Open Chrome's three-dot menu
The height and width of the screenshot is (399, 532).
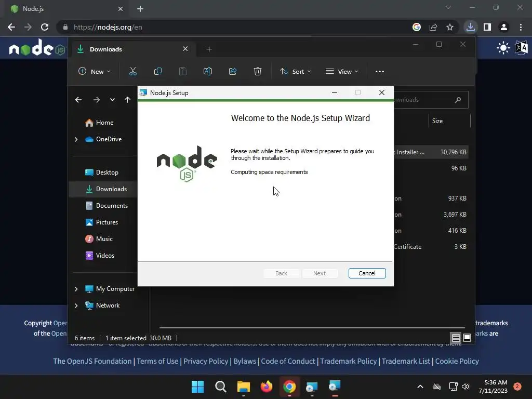tap(521, 27)
